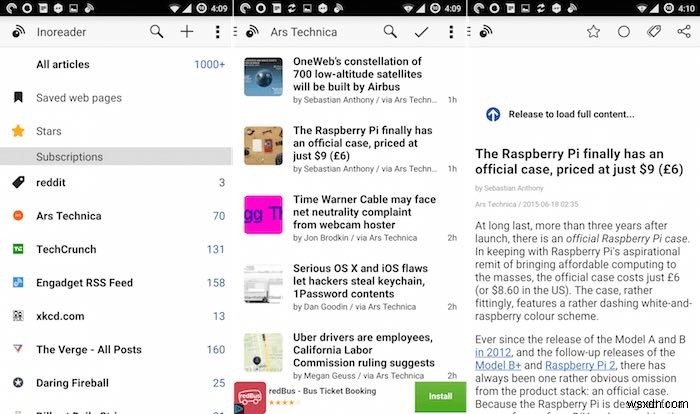Image resolution: width=700 pixels, height=414 pixels.
Task: Tag the article using the tag icon
Action: coord(654,31)
